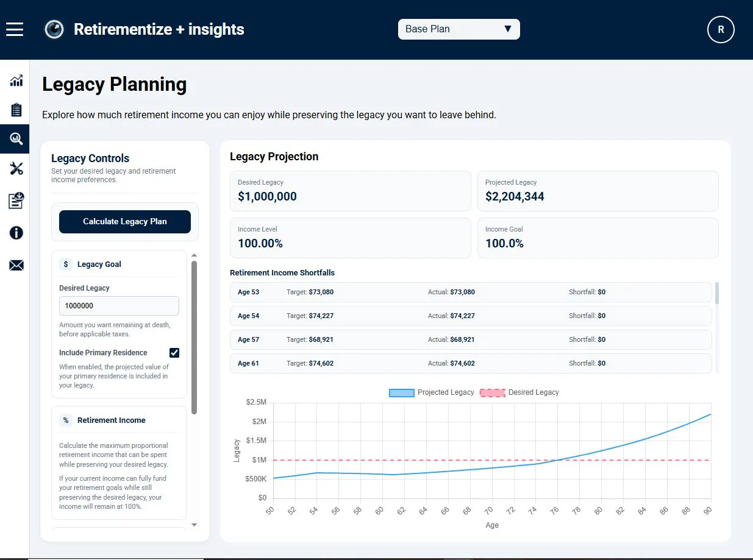
Task: Open the download report sidebar icon
Action: point(16,200)
